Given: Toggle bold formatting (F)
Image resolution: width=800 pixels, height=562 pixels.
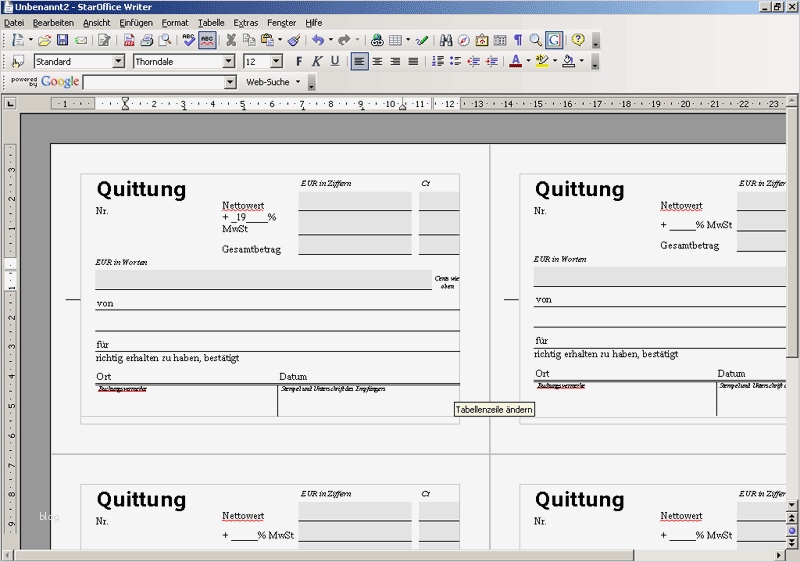Looking at the screenshot, I should pyautogui.click(x=298, y=62).
